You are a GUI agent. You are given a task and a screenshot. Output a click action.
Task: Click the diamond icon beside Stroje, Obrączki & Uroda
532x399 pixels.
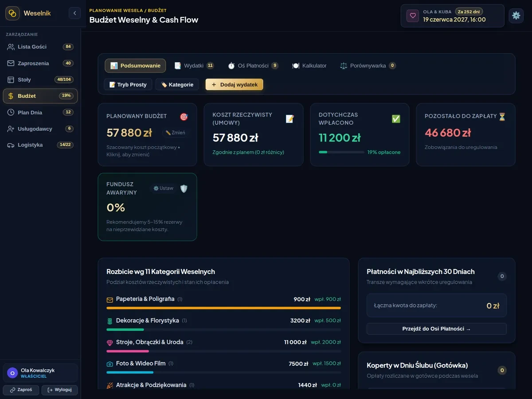(x=110, y=343)
